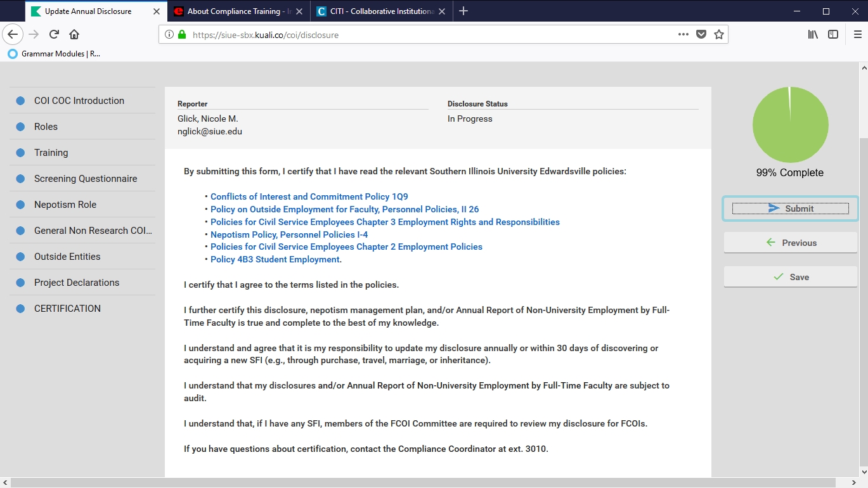The height and width of the screenshot is (488, 868).
Task: Click the bookmark star icon
Action: 718,34
